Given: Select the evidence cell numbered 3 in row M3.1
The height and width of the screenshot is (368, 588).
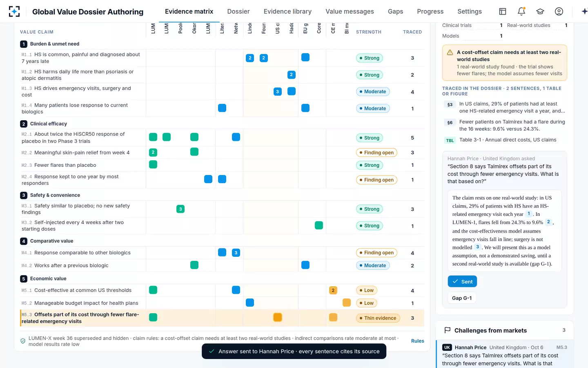Looking at the screenshot, I should 180,209.
